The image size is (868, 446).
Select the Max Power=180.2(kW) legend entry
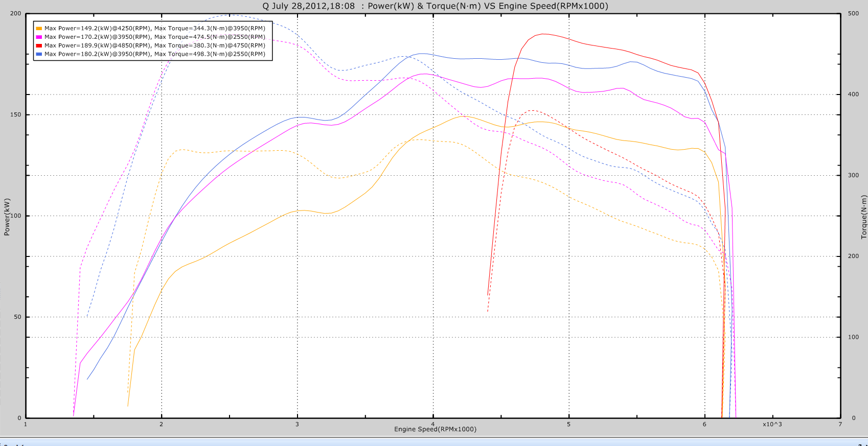[x=154, y=54]
